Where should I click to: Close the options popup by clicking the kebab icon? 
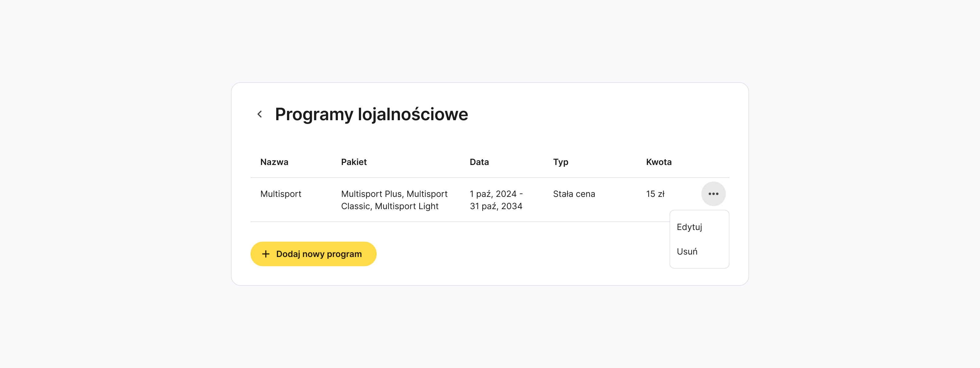[x=713, y=194]
